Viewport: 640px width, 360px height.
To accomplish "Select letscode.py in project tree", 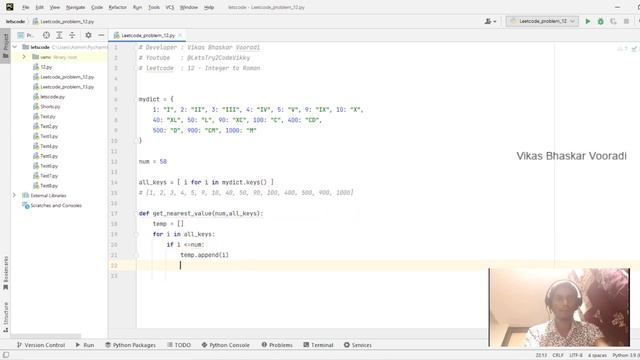I will coord(49,96).
